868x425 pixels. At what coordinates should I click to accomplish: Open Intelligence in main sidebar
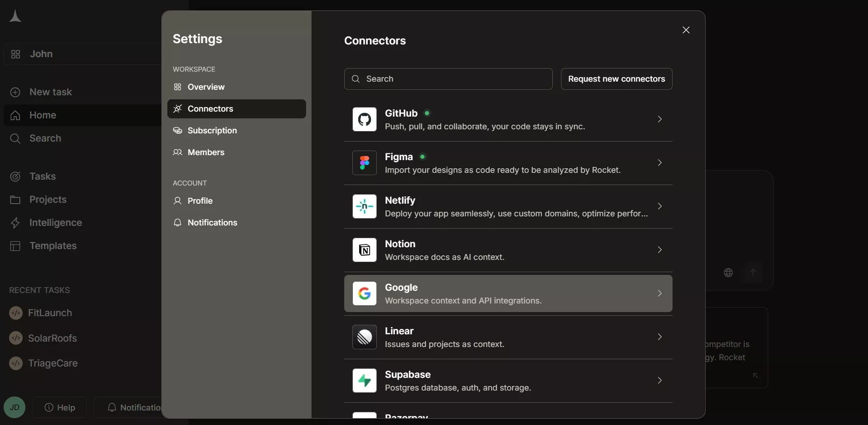83,223
